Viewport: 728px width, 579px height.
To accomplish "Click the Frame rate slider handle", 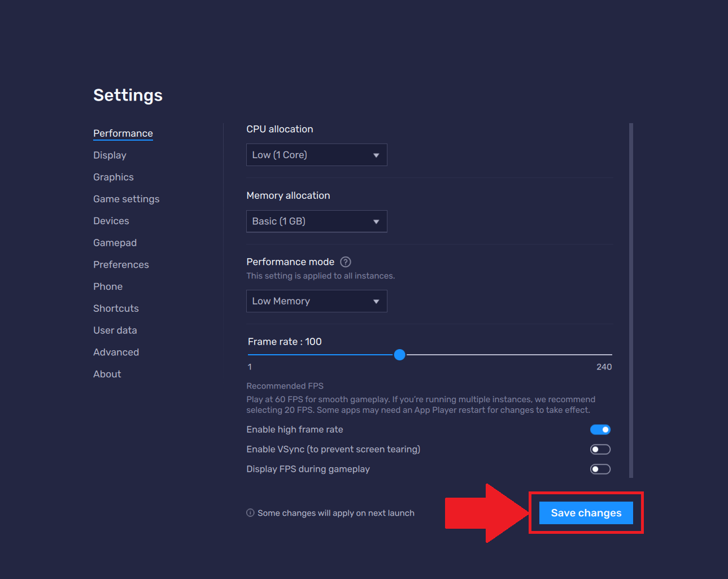I will (399, 355).
